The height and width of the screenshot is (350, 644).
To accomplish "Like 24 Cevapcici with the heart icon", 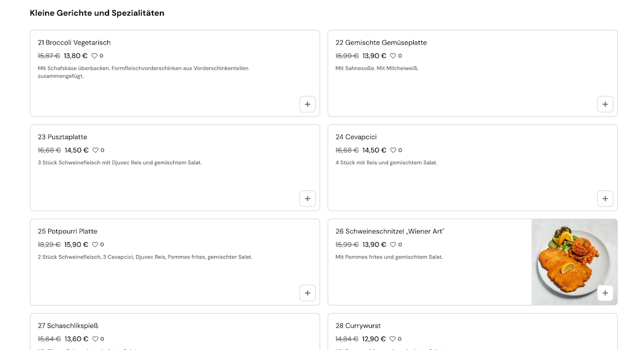I will coord(393,150).
